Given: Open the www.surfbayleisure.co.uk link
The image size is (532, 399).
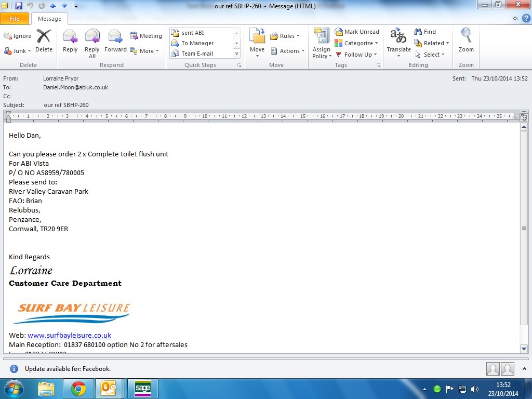Looking at the screenshot, I should (69, 335).
